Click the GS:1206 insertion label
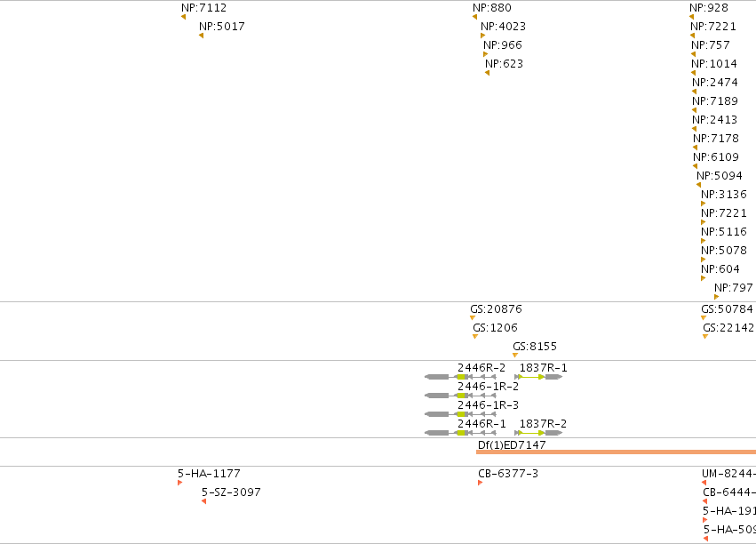 coord(495,328)
